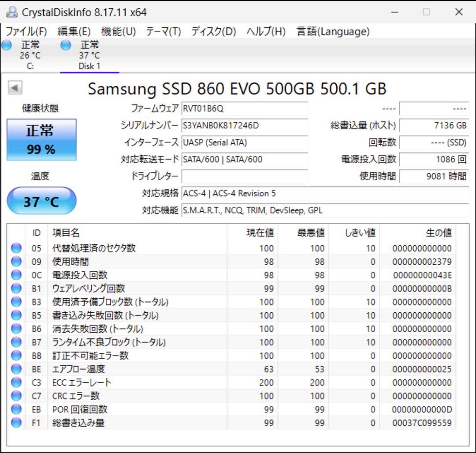476x453 pixels.
Task: Open the ヘルプ(H) menu
Action: 266,31
